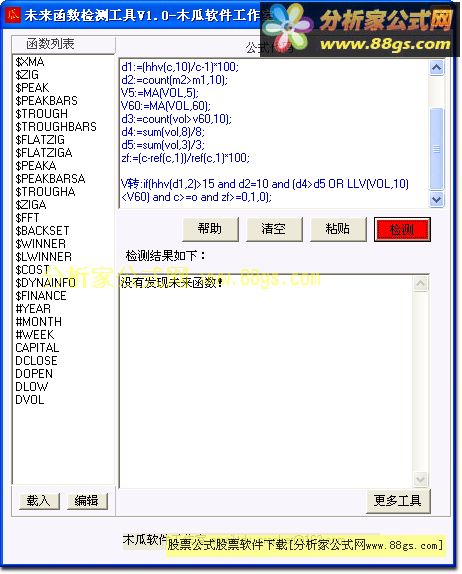
Task: Select $TROUGHA in function list
Action: [x=45, y=192]
